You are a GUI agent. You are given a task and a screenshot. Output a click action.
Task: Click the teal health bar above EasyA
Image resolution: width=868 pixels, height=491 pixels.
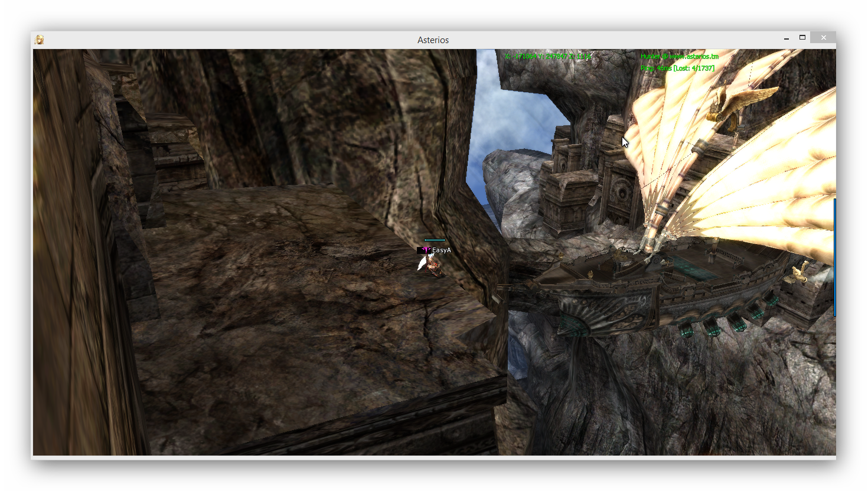(x=435, y=240)
